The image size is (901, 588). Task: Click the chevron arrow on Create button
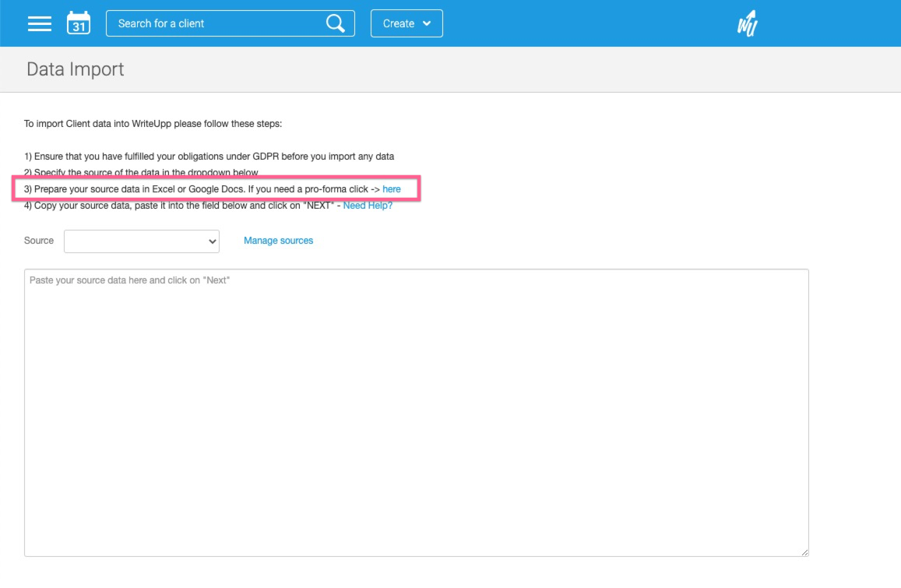pos(427,23)
